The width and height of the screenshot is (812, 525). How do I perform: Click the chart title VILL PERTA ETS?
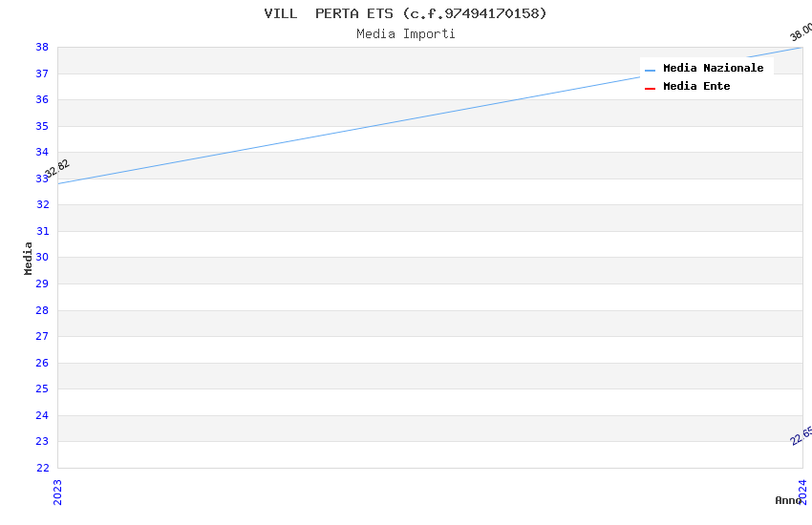coord(405,13)
